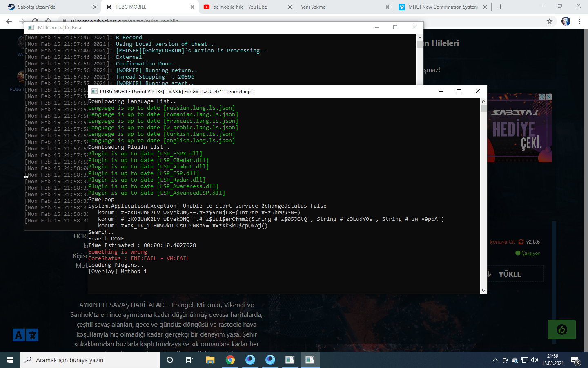The image size is (588, 368).
Task: Open a new browser tab with plus button
Action: tap(501, 7)
